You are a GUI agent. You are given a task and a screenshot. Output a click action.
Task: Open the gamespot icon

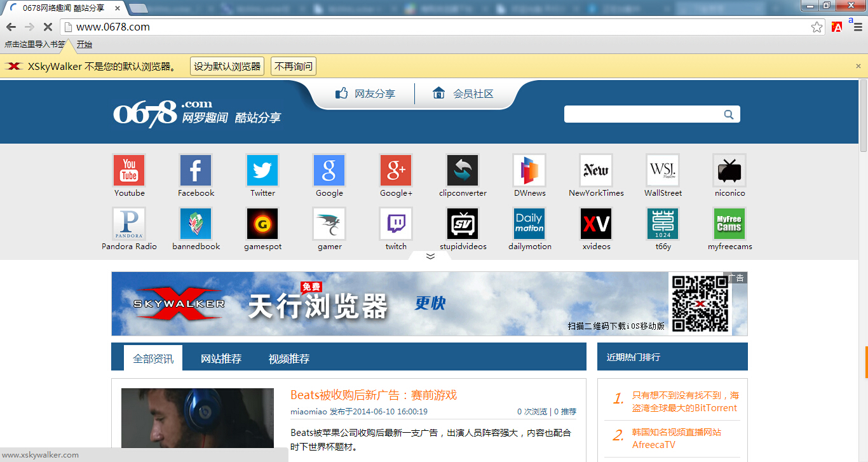pos(262,224)
